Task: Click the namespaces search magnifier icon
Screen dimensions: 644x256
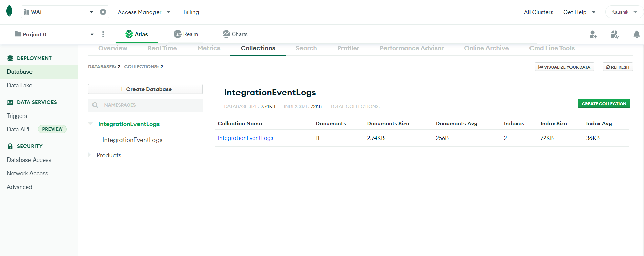Action: (x=95, y=105)
